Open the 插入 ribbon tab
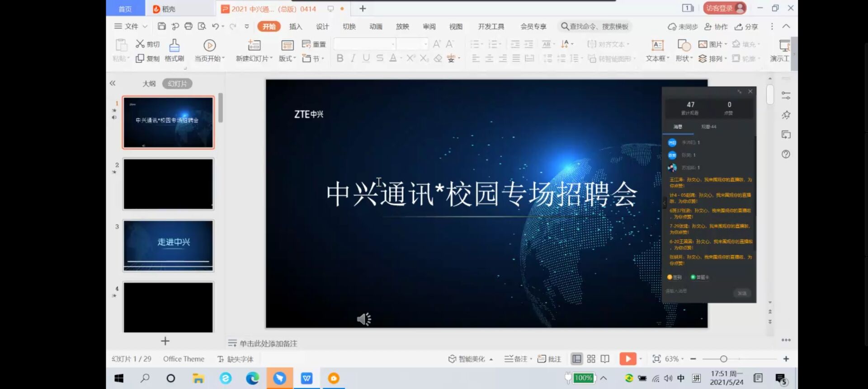This screenshot has width=868, height=389. (x=295, y=27)
